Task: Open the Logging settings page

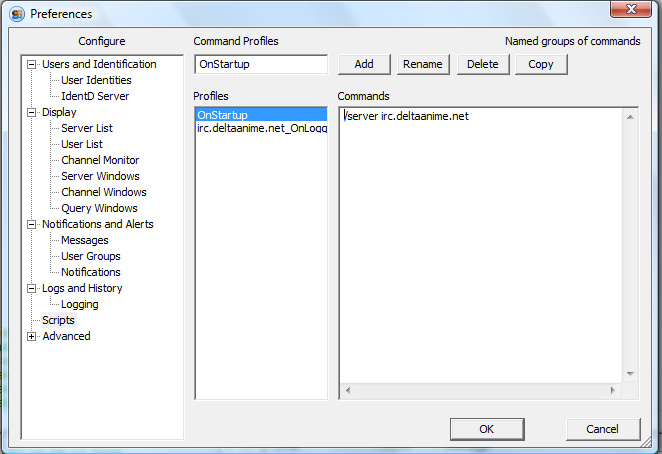Action: (80, 304)
